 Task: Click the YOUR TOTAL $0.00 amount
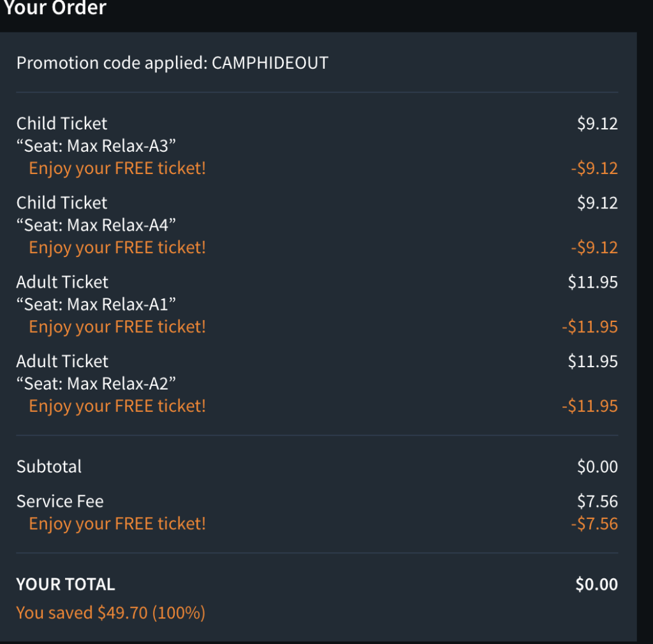pos(596,585)
